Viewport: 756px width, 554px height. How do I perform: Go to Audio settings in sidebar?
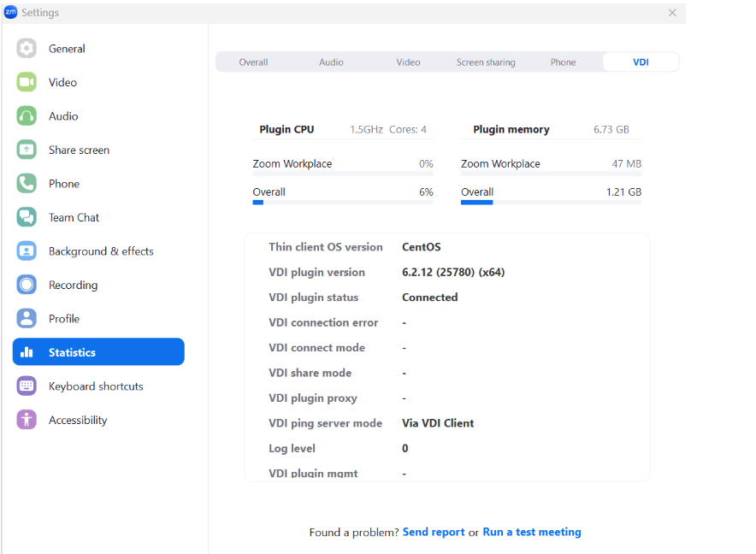pos(63,116)
